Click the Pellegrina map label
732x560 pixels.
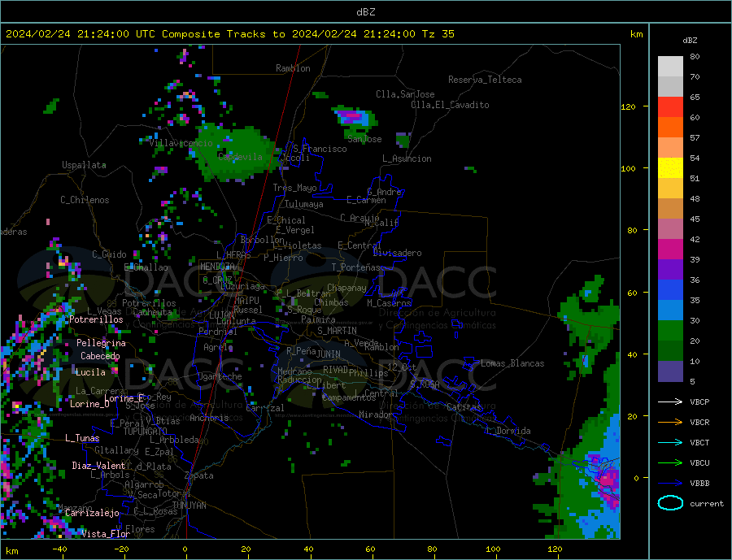101,343
